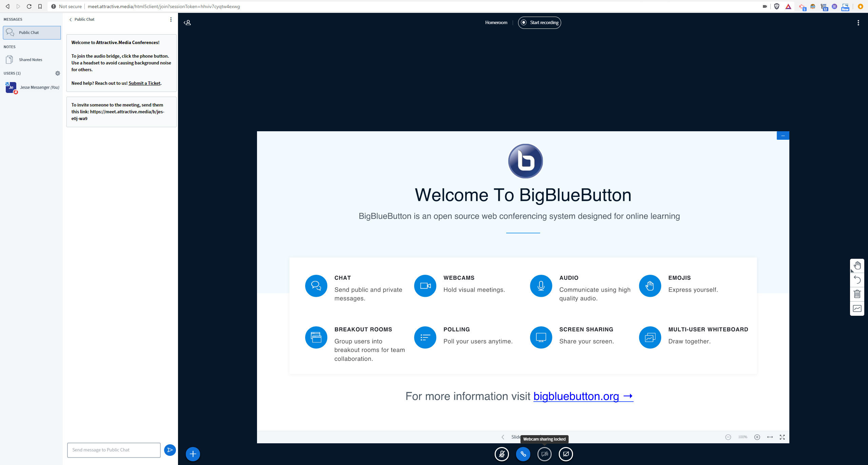The height and width of the screenshot is (465, 868).
Task: Clear all whiteboard annotations with trash icon
Action: [857, 294]
